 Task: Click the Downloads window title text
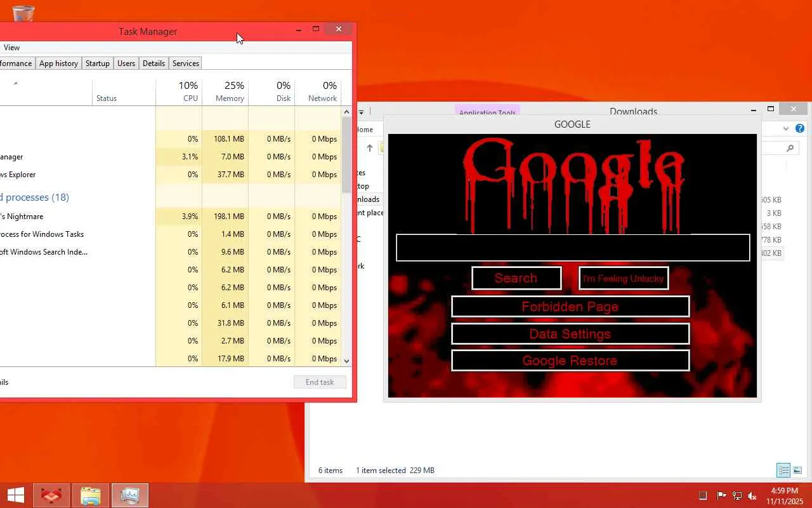coord(633,112)
